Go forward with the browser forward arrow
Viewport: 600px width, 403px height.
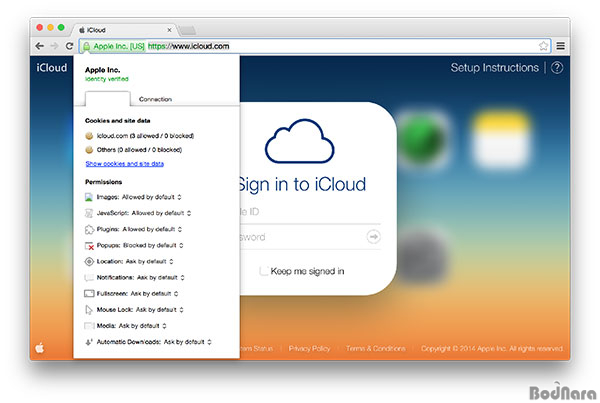(54, 46)
